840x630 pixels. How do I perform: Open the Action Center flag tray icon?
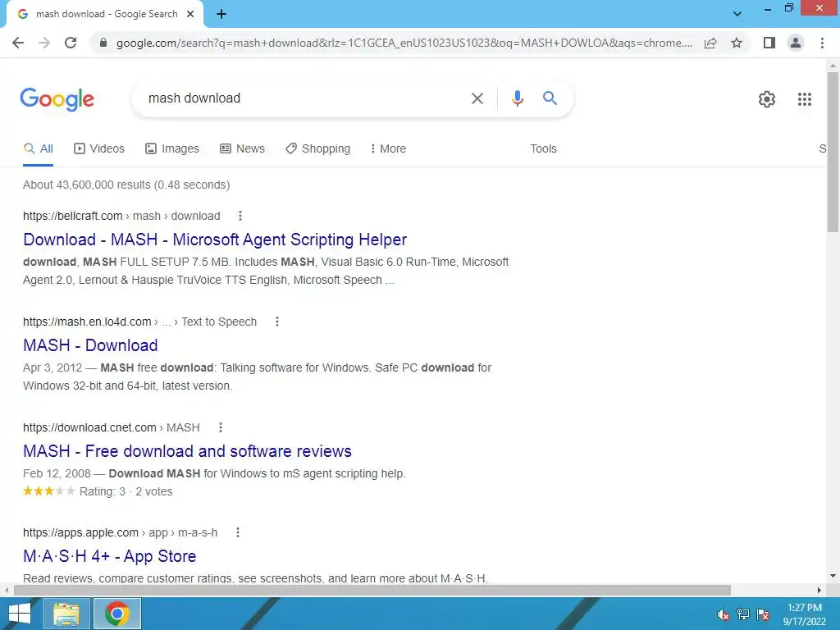click(x=763, y=614)
